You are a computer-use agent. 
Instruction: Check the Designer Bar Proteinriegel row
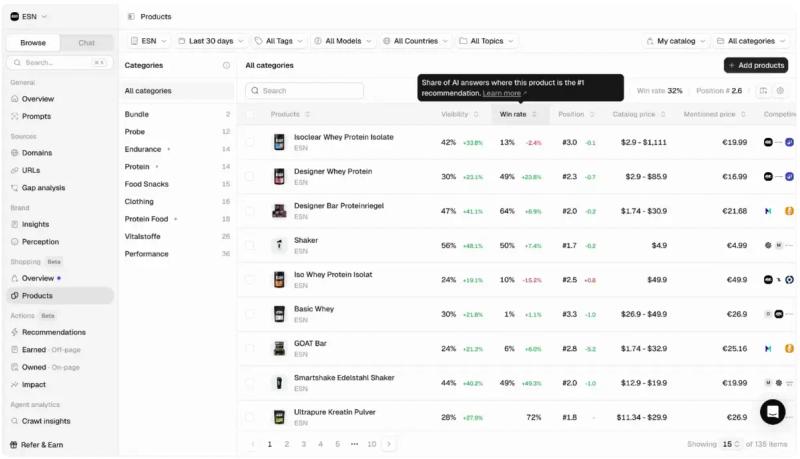coord(250,211)
